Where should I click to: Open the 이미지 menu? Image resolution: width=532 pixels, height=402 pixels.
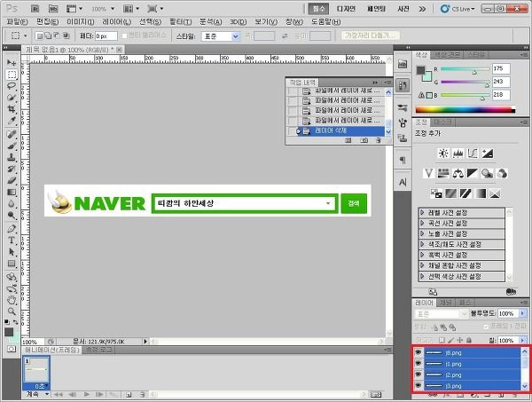coord(81,21)
